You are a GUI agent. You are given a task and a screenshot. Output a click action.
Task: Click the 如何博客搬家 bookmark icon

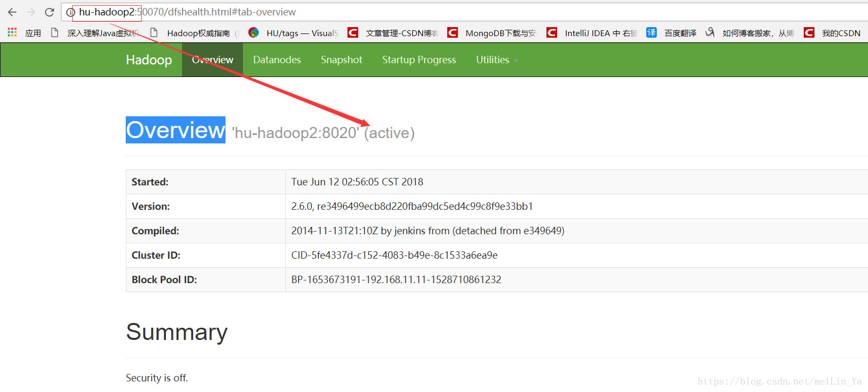point(710,32)
